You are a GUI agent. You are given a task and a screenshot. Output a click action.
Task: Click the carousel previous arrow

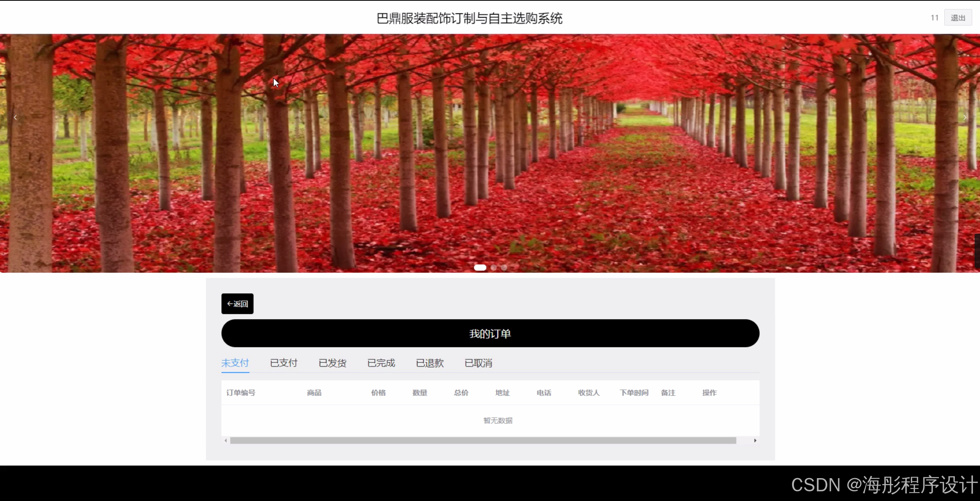click(x=15, y=117)
